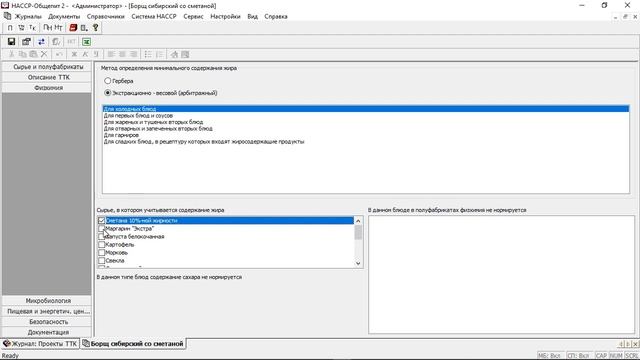Open the 'Документы' menu
Image resolution: width=640 pixels, height=360 pixels.
[x=64, y=16]
